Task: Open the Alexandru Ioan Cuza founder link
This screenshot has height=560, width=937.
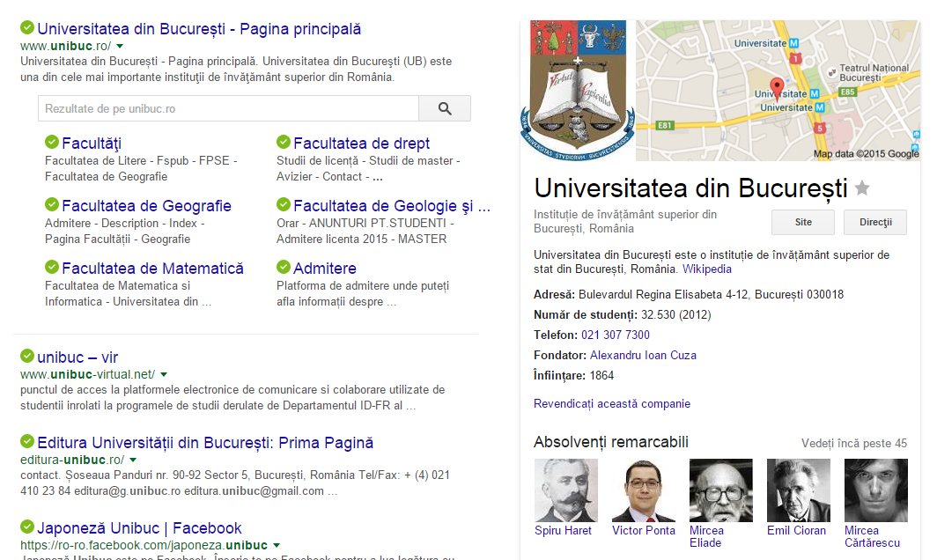Action: pyautogui.click(x=643, y=355)
